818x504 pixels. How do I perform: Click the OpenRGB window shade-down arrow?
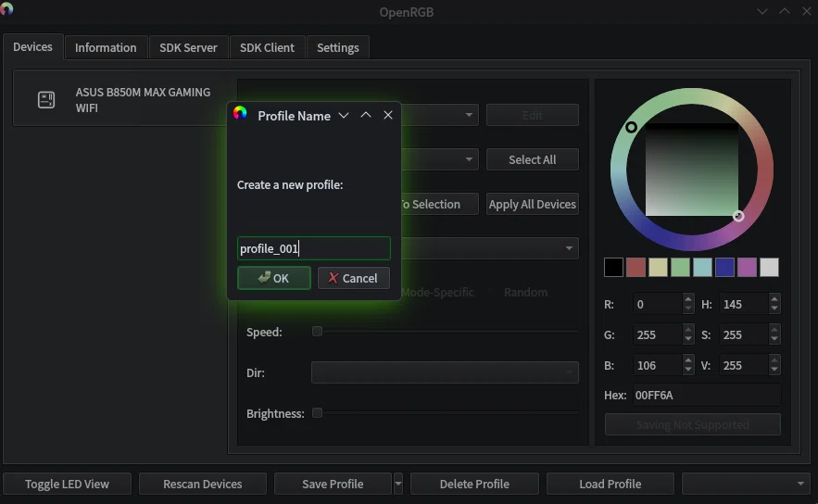(762, 11)
